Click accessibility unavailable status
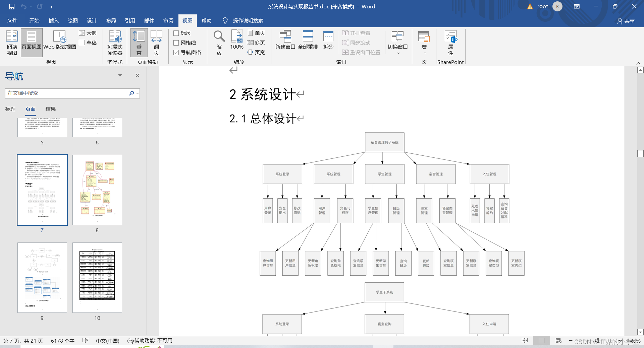644x348 pixels. 150,341
